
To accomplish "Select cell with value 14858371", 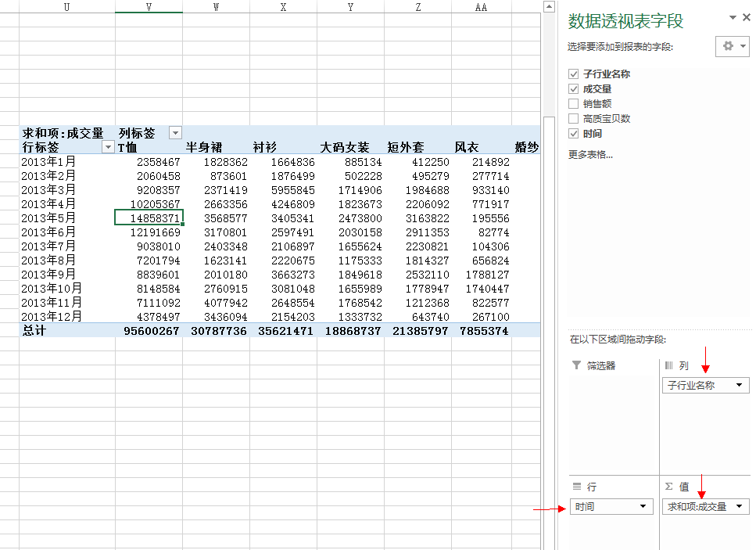I will [x=149, y=217].
